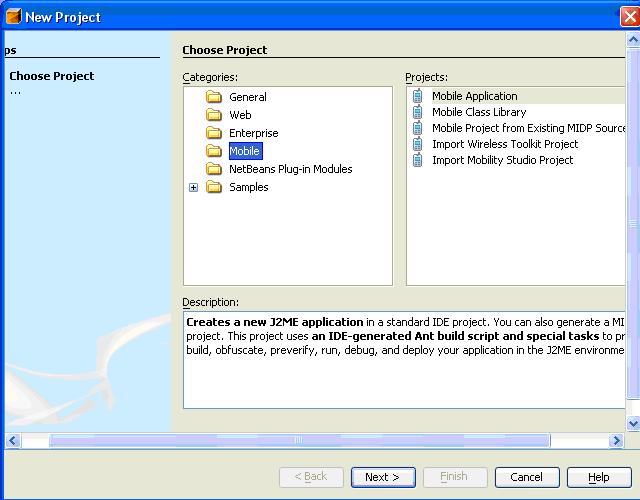Click the Mobile Application project icon
Image resolution: width=640 pixels, height=500 pixels.
pos(418,96)
